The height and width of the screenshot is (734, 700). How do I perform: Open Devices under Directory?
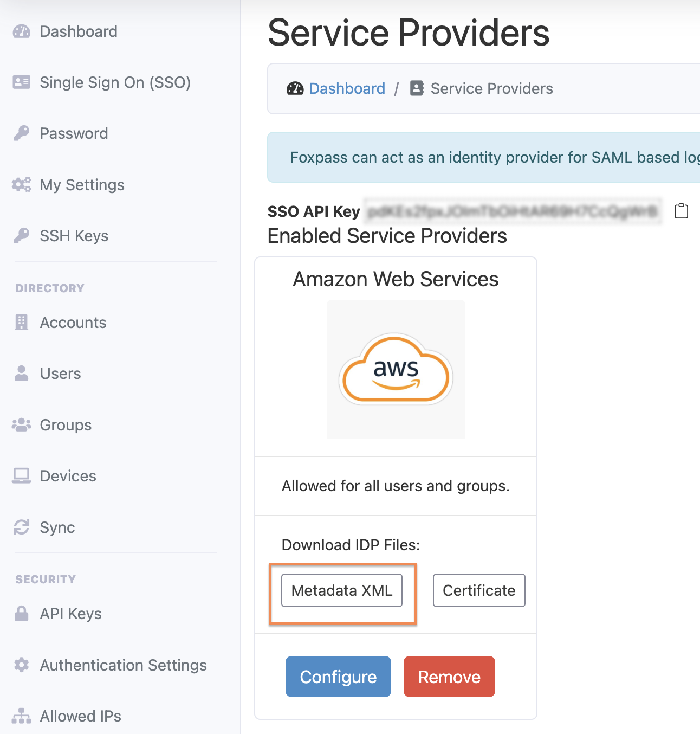pos(68,476)
